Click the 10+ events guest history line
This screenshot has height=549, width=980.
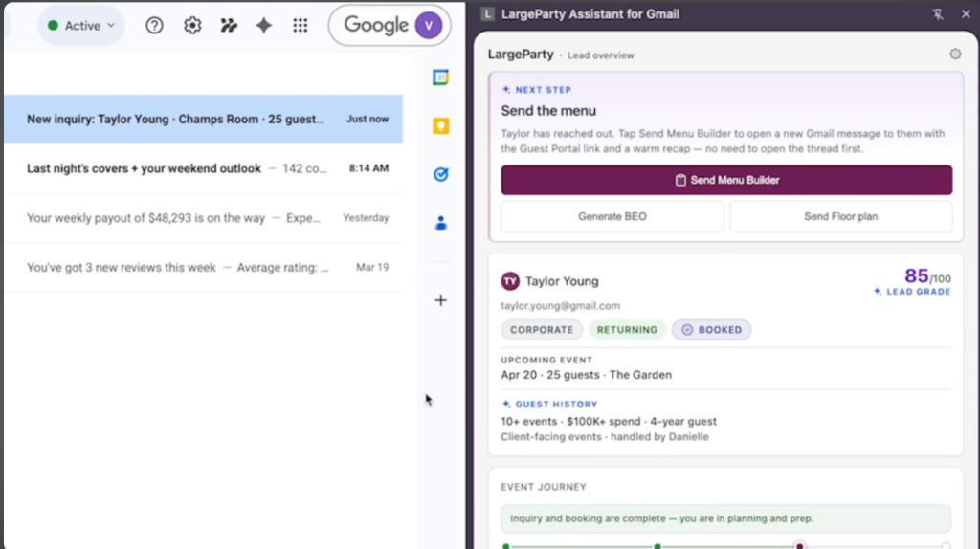[x=609, y=422]
